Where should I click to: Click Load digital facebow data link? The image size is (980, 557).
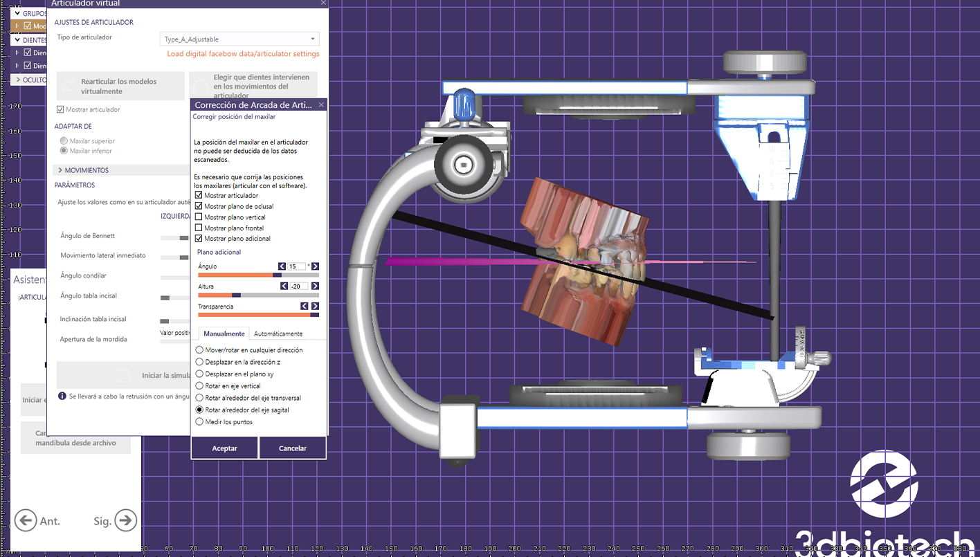pyautogui.click(x=243, y=53)
